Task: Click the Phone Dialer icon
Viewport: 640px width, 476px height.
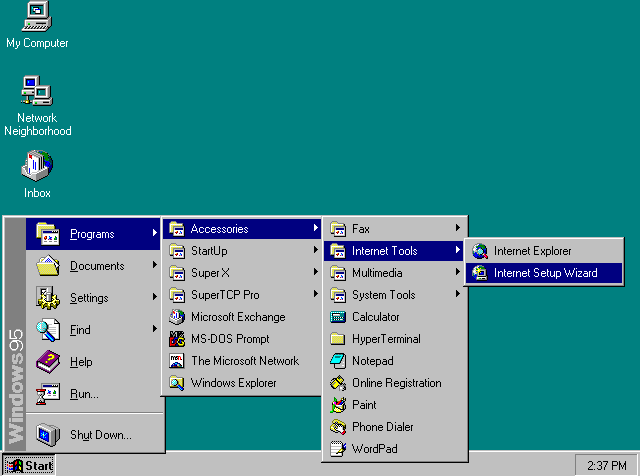Action: click(338, 427)
